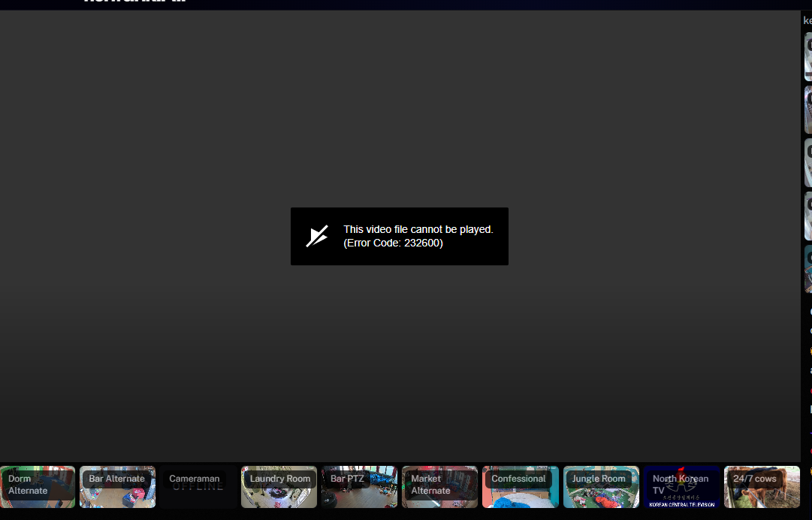812x520 pixels.
Task: View the Confessional camera feed
Action: tap(521, 487)
